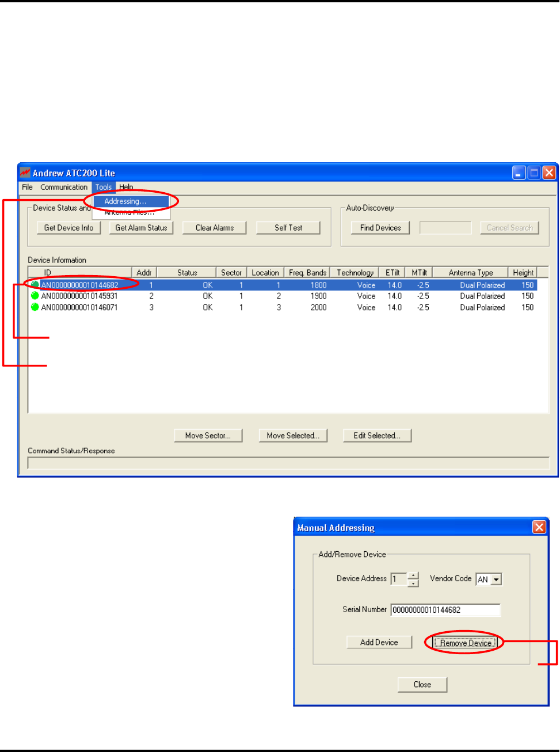The image size is (560, 752).
Task: Click Move Selected... button
Action: pos(293,436)
